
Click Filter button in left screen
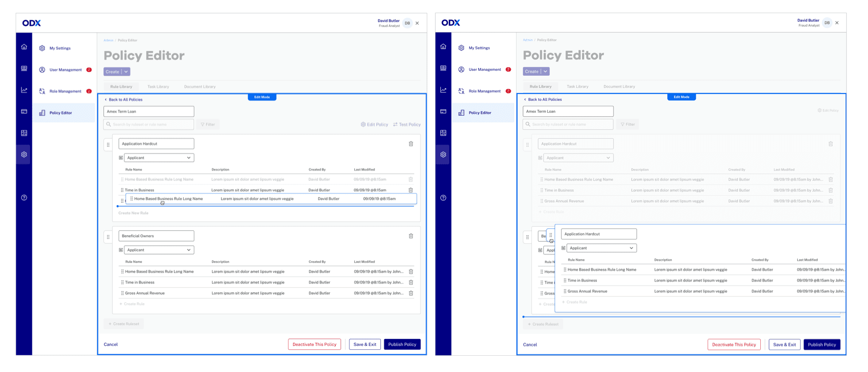tap(208, 124)
